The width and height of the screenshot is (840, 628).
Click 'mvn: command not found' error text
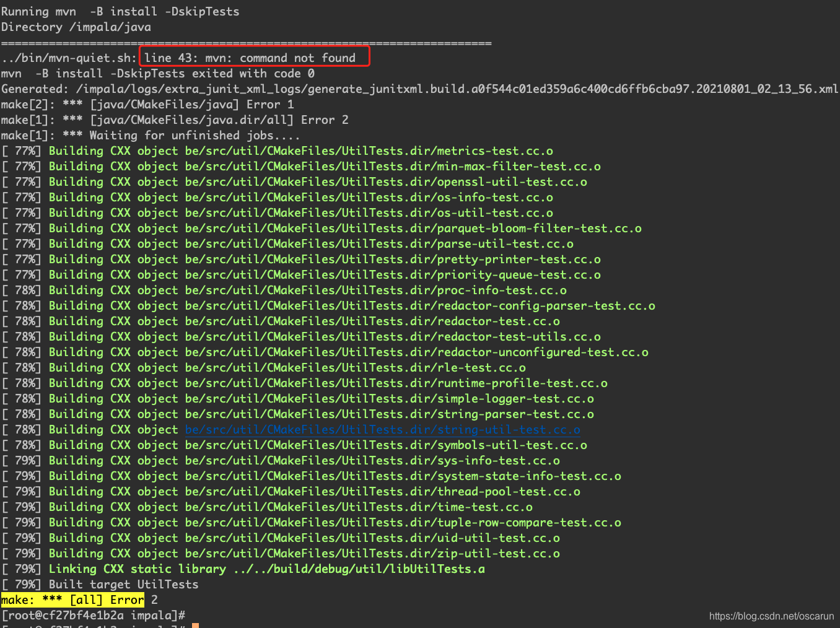pos(281,58)
